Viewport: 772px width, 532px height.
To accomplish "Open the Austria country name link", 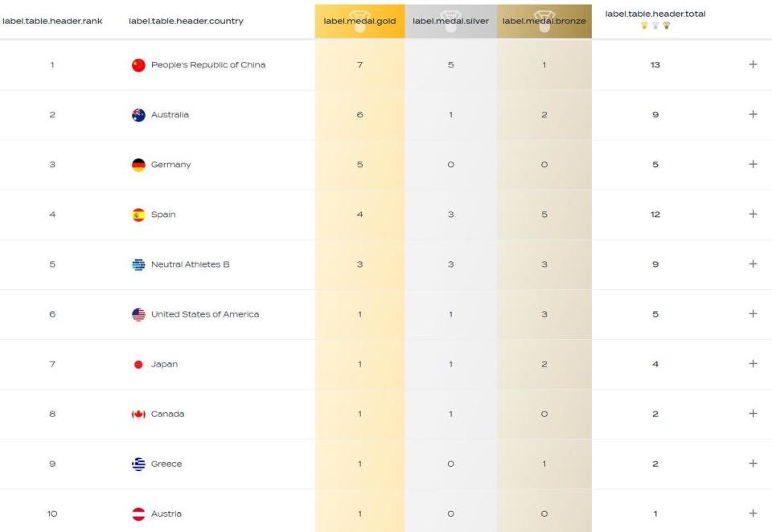I will (166, 514).
